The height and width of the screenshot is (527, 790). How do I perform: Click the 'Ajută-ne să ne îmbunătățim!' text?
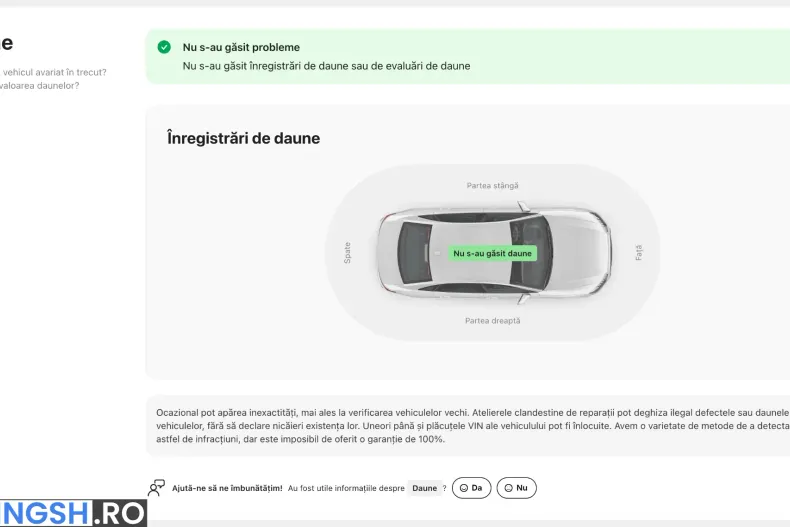227,488
